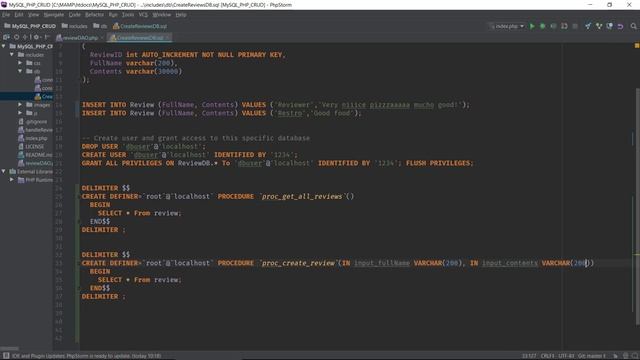Click db breadcrumb in navigation bar

point(100,26)
